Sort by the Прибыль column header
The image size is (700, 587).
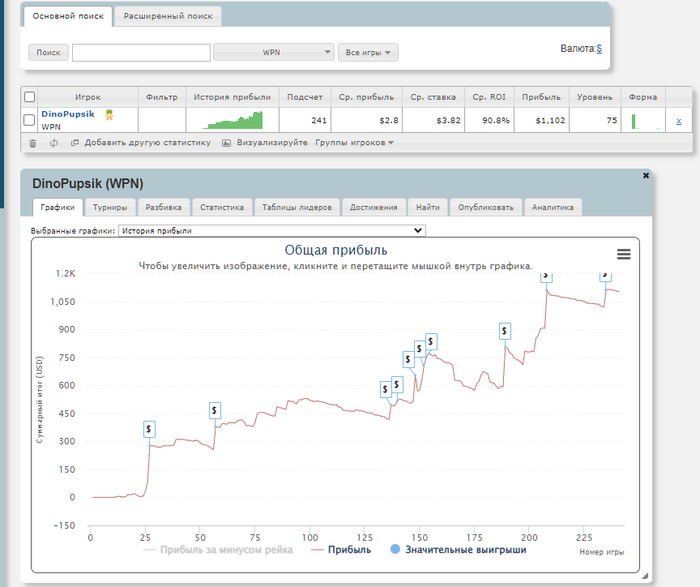pos(542,97)
